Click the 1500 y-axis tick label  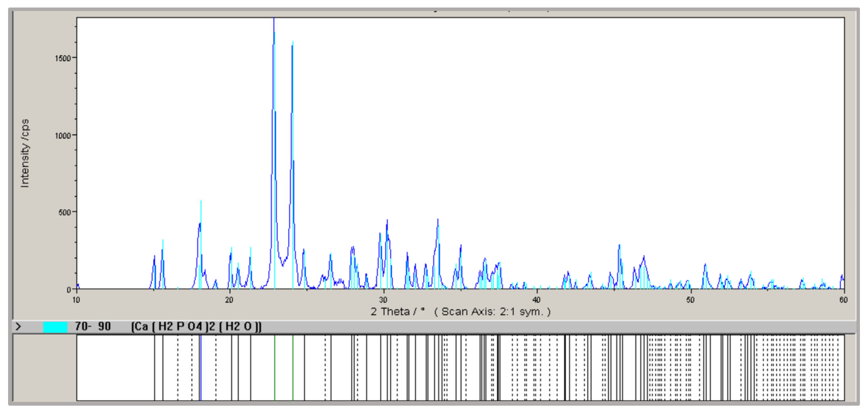(63, 58)
